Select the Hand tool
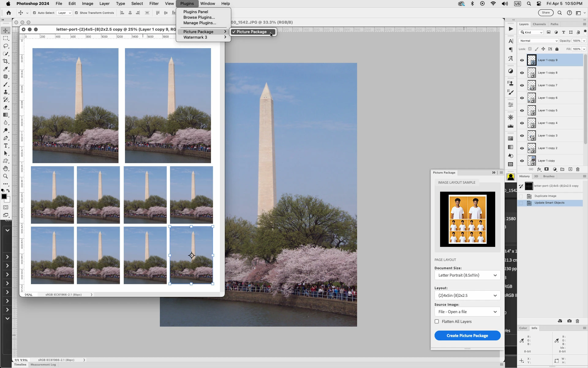 pos(6,169)
